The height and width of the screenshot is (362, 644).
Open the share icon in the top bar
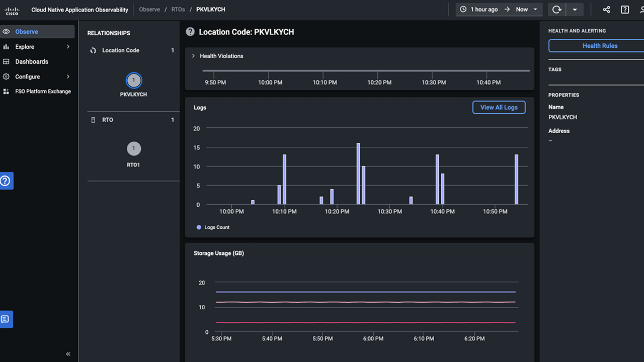(x=606, y=9)
